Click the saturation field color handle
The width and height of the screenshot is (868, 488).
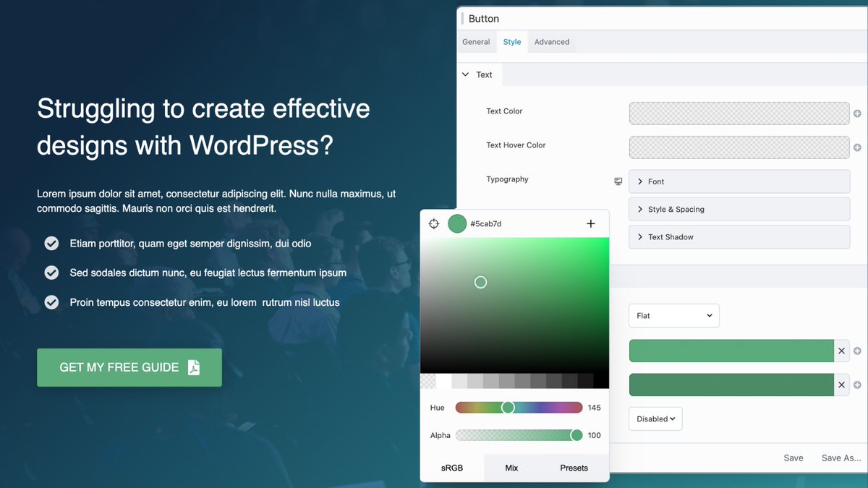480,282
